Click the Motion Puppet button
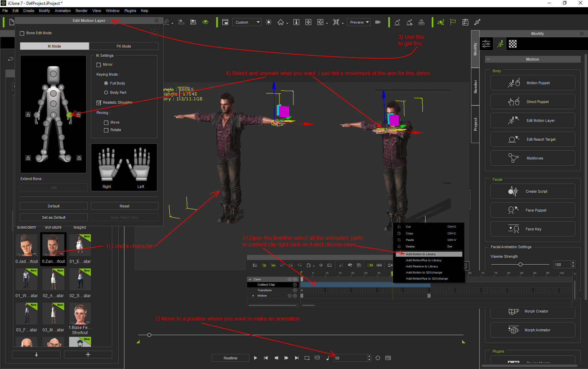The height and width of the screenshot is (369, 588). tap(533, 83)
